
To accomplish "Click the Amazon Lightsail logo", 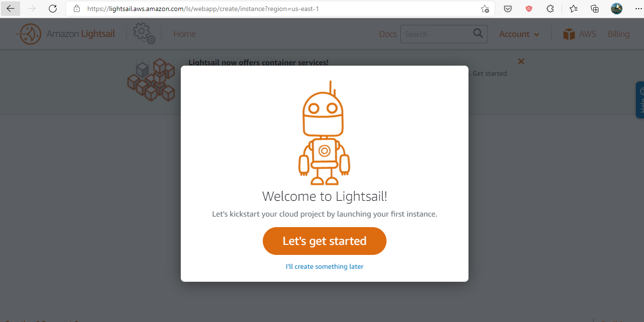I will 66,34.
